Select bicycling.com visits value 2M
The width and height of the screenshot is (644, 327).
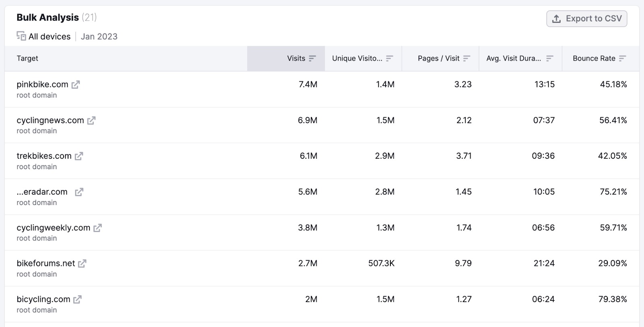[x=311, y=299]
